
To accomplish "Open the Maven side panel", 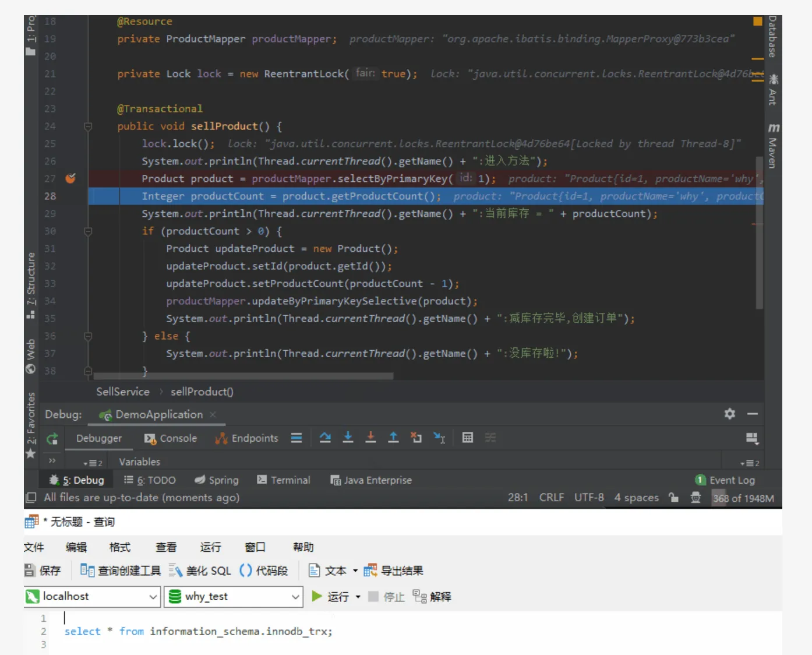I will [x=773, y=145].
